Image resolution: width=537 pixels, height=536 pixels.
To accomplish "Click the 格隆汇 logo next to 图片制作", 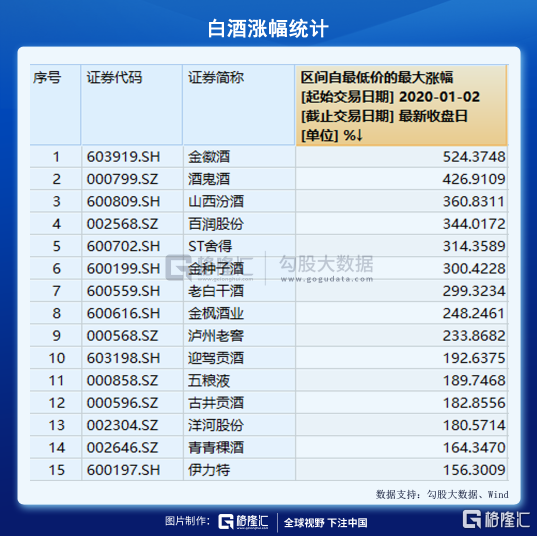I will [x=243, y=522].
